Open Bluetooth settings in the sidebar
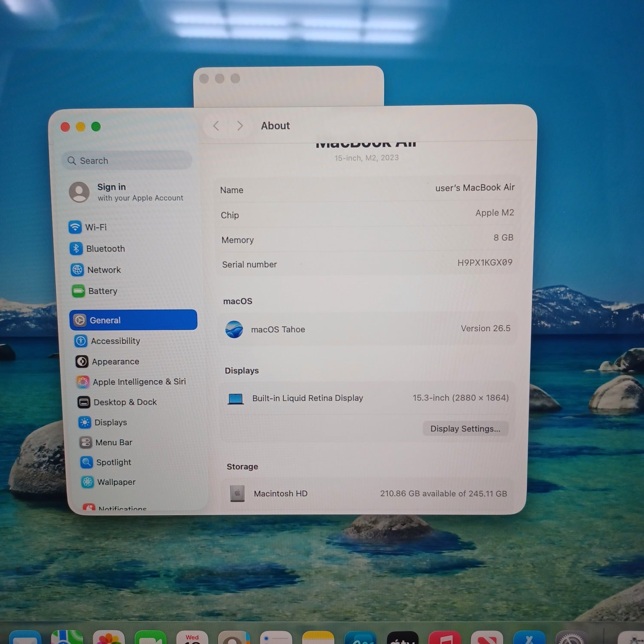Viewport: 644px width, 644px height. tap(97, 249)
